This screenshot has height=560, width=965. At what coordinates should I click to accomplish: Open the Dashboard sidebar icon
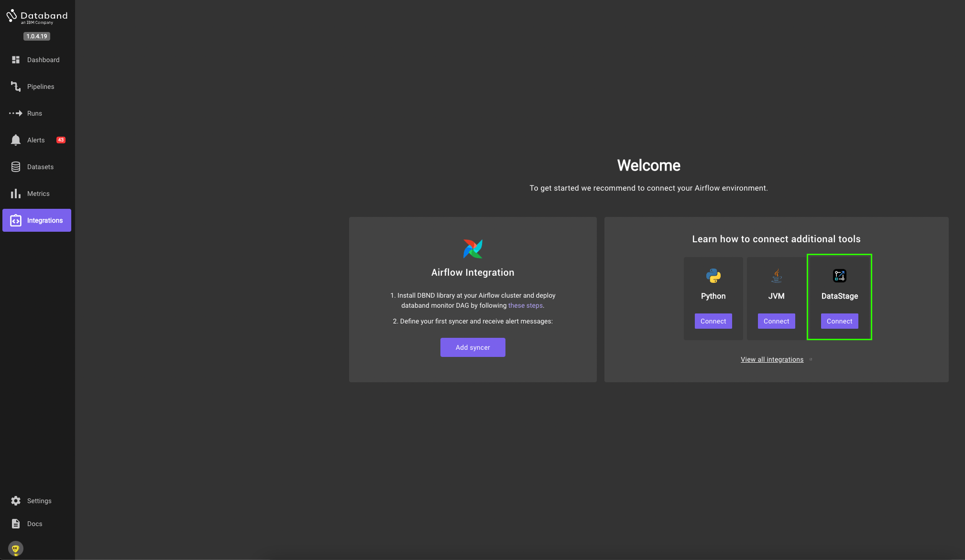[x=16, y=60]
